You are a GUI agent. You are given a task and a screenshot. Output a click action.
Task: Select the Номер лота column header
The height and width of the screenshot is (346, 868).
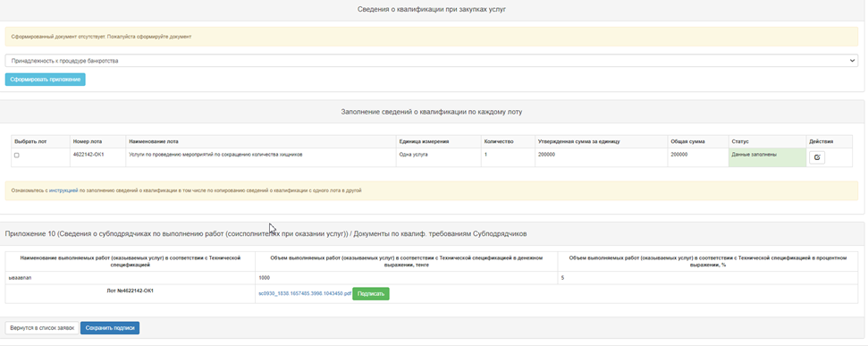pos(88,142)
